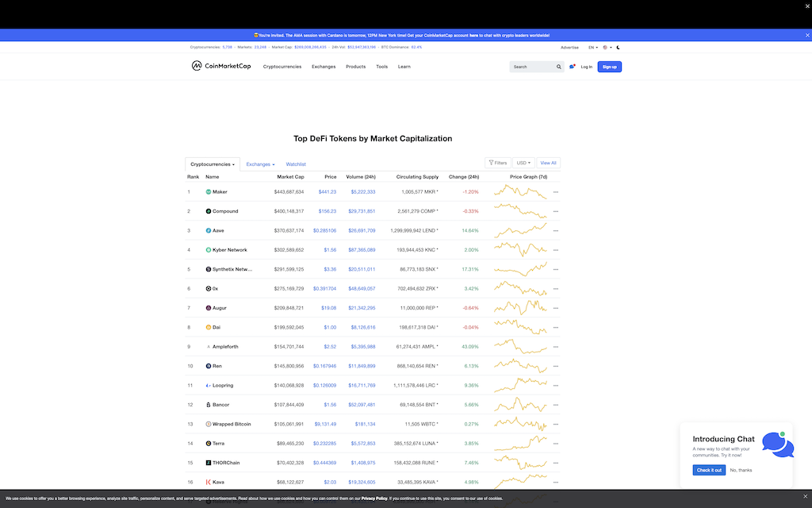Click Check it out chat button
This screenshot has width=812, height=508.
pyautogui.click(x=709, y=470)
